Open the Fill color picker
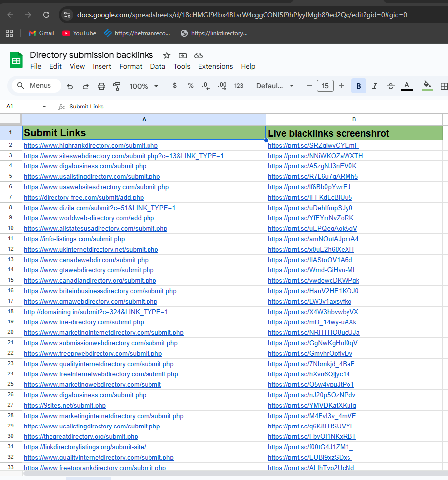Image resolution: width=448 pixels, height=480 pixels. 428,86
